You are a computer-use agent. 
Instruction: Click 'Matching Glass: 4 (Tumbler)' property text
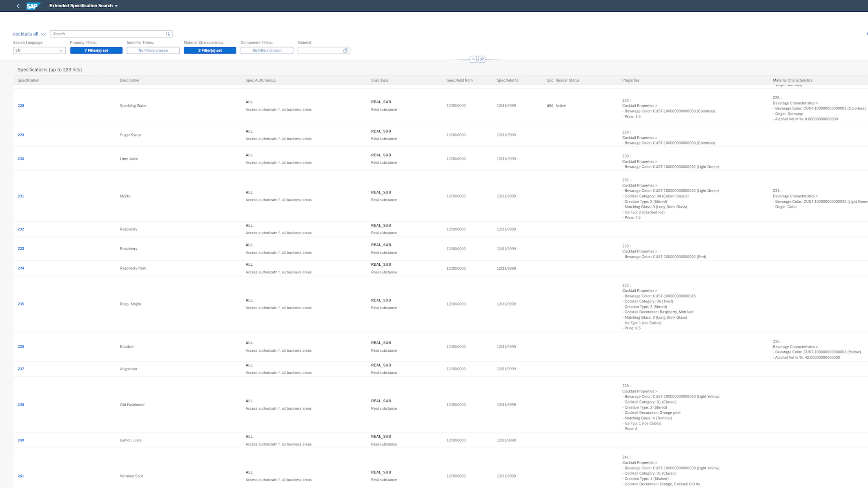[x=647, y=418]
